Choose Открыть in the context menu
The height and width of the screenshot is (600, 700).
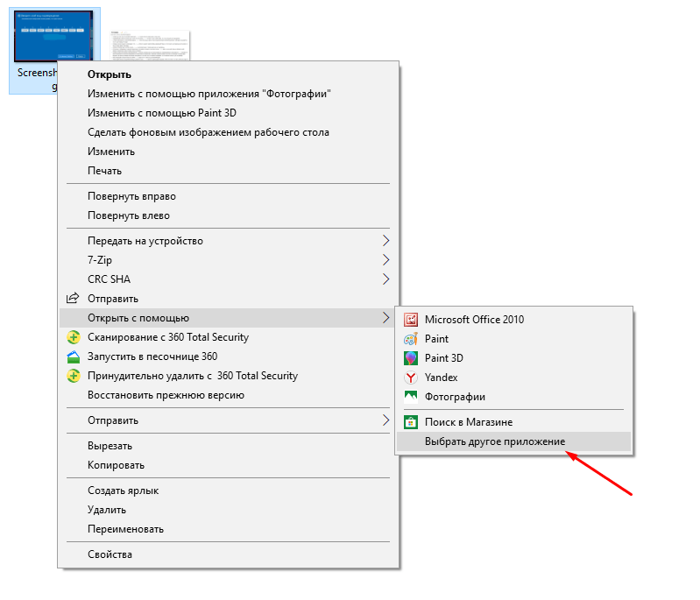(x=228, y=74)
